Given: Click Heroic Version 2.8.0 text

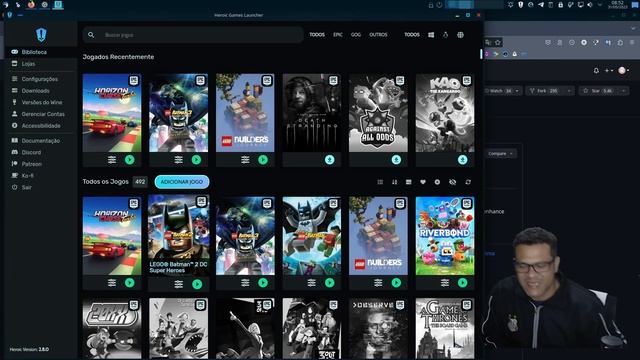Looking at the screenshot, I should coord(29,349).
